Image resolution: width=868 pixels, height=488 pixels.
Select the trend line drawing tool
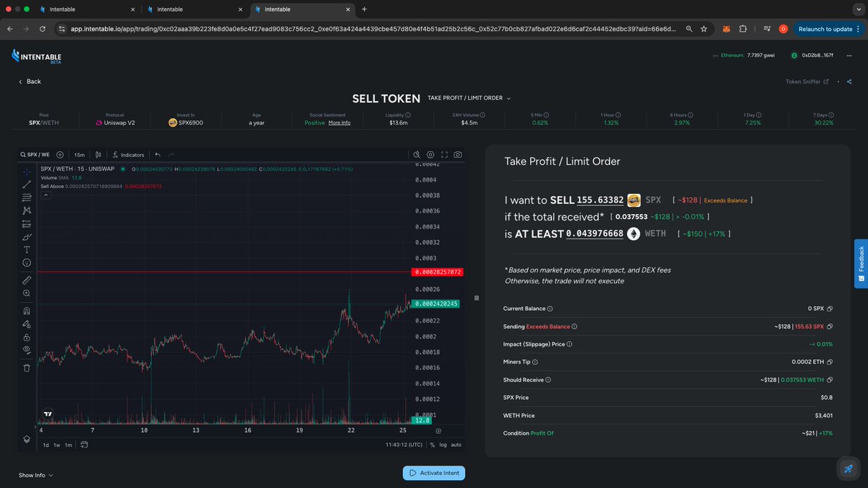click(x=26, y=185)
